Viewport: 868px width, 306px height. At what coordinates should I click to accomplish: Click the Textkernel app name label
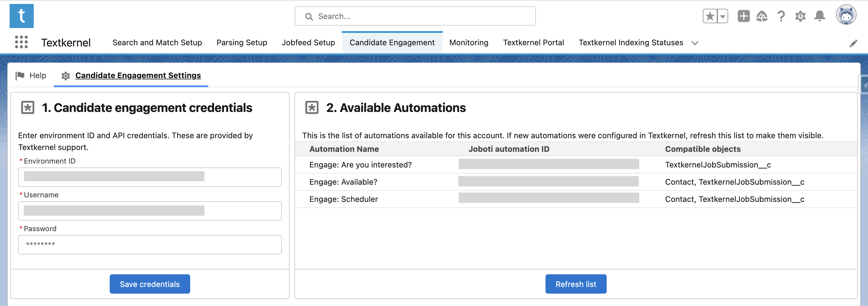[x=66, y=43]
